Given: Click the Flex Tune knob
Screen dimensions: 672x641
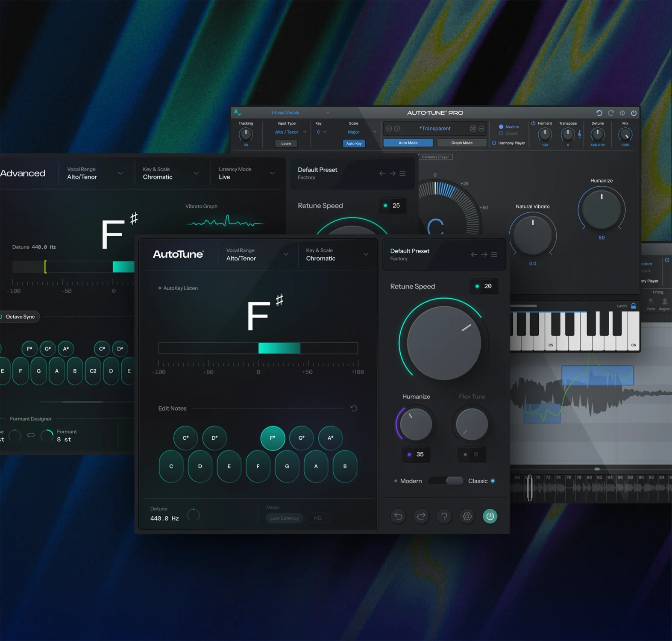Looking at the screenshot, I should point(472,424).
